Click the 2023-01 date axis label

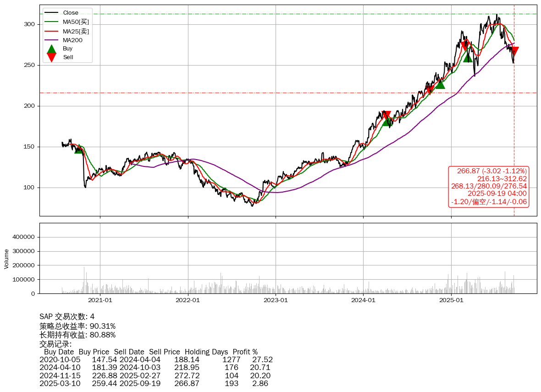276,300
